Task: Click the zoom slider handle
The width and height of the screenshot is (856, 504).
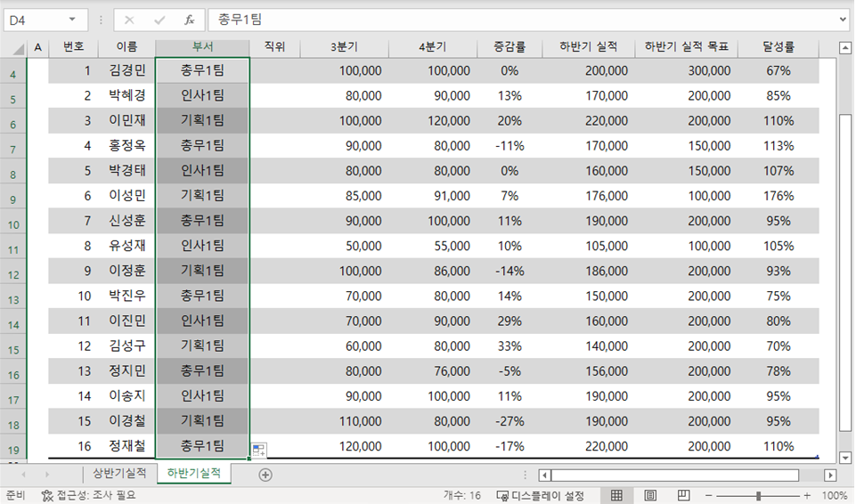Action: pyautogui.click(x=758, y=495)
